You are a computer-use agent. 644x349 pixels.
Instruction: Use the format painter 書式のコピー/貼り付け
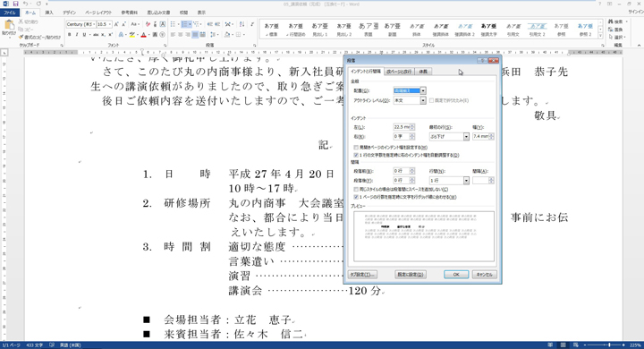coord(40,38)
